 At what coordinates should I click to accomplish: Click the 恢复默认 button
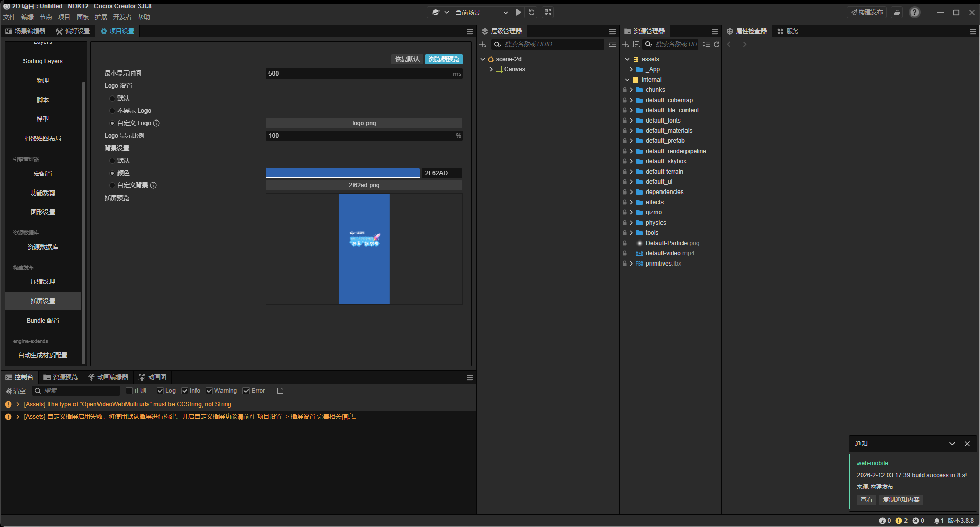coord(407,59)
